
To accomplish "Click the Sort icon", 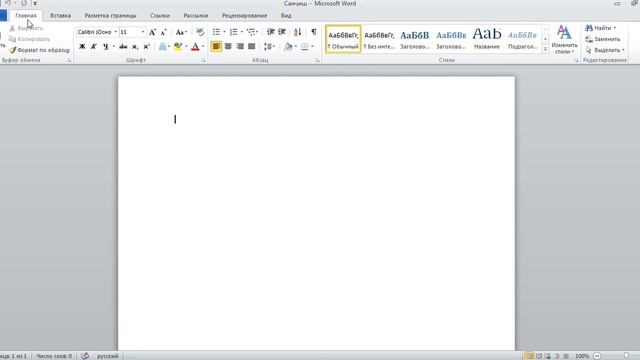I will point(298,32).
